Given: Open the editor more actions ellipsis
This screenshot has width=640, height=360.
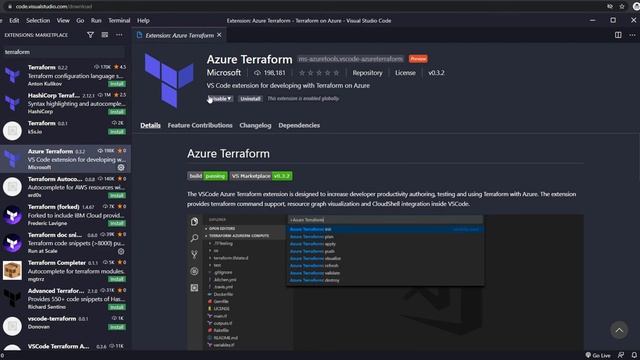Looking at the screenshot, I should [x=632, y=35].
